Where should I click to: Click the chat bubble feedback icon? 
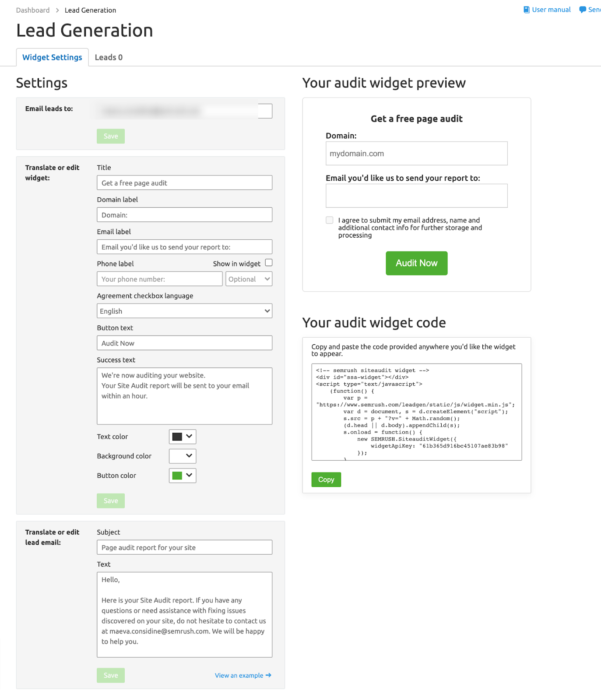(583, 10)
